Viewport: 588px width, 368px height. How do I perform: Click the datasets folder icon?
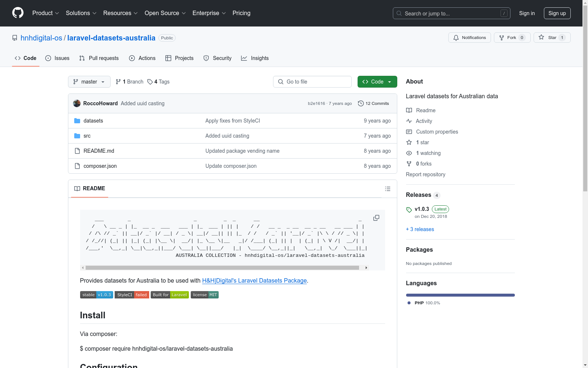(77, 121)
